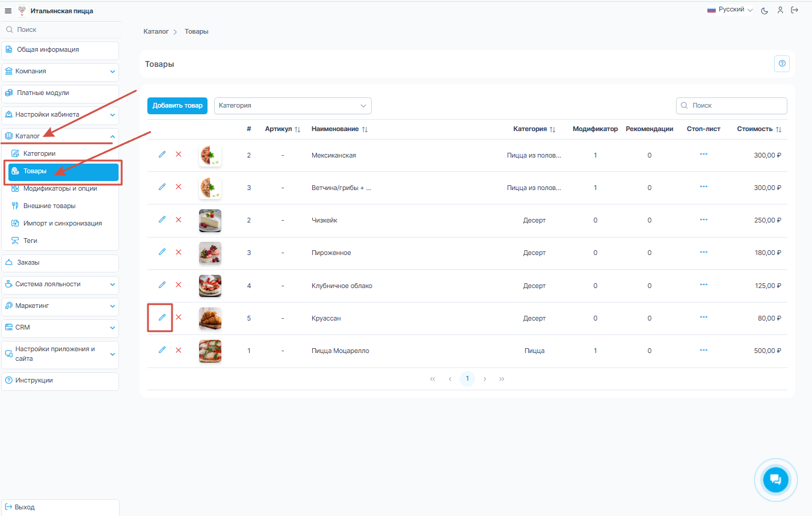Jump to last page arrow

coord(502,379)
